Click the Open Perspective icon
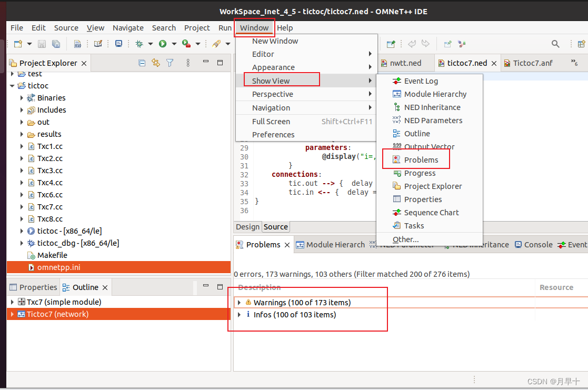The height and width of the screenshot is (390, 588). click(x=581, y=44)
